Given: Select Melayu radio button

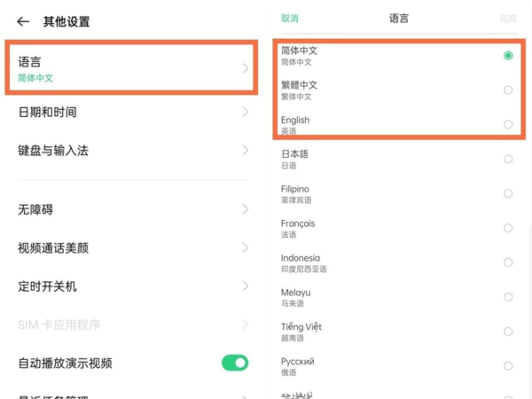Looking at the screenshot, I should tap(508, 297).
